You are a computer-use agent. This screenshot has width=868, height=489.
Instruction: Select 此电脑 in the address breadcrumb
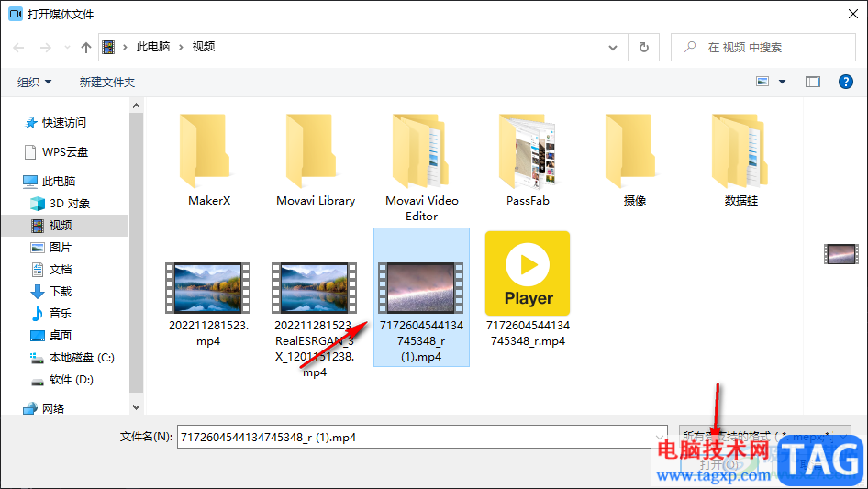click(153, 47)
